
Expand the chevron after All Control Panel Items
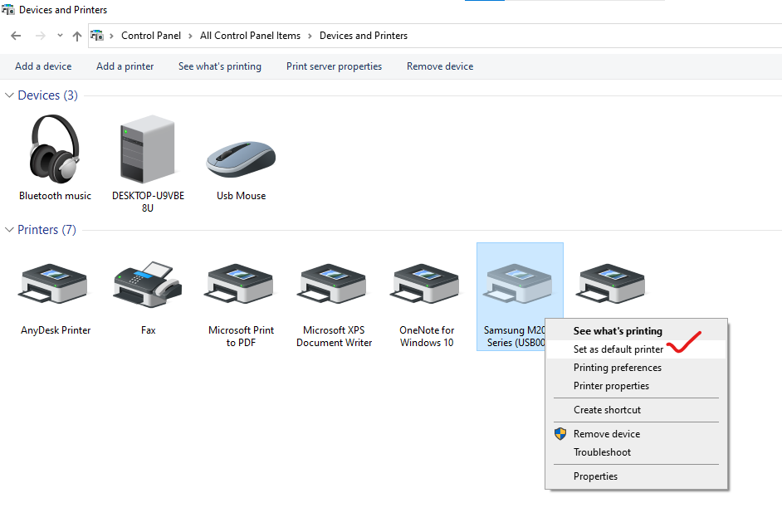pos(310,36)
